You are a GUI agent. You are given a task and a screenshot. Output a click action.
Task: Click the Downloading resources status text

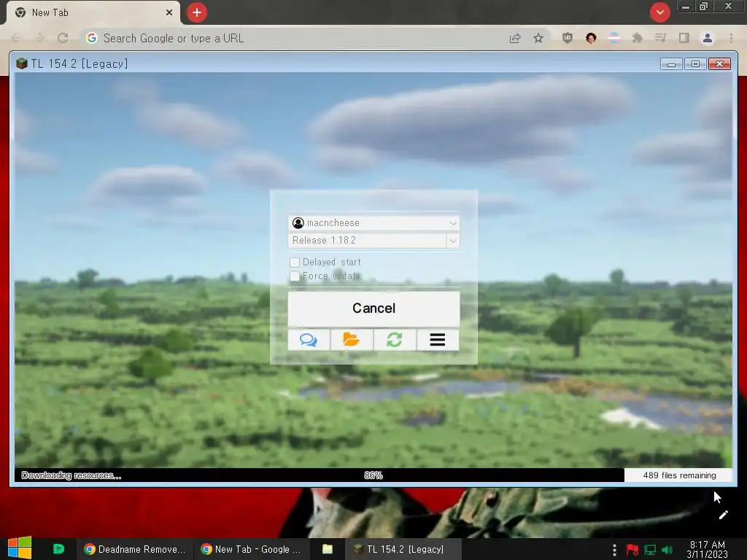coord(71,475)
